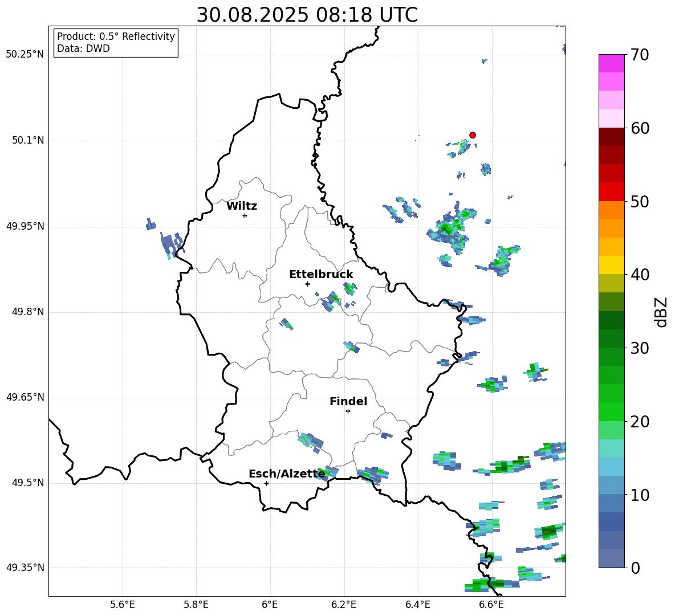Viewport: 675px width, 616px height.
Task: Click the Wiltz station cross marker
Action: tap(245, 215)
